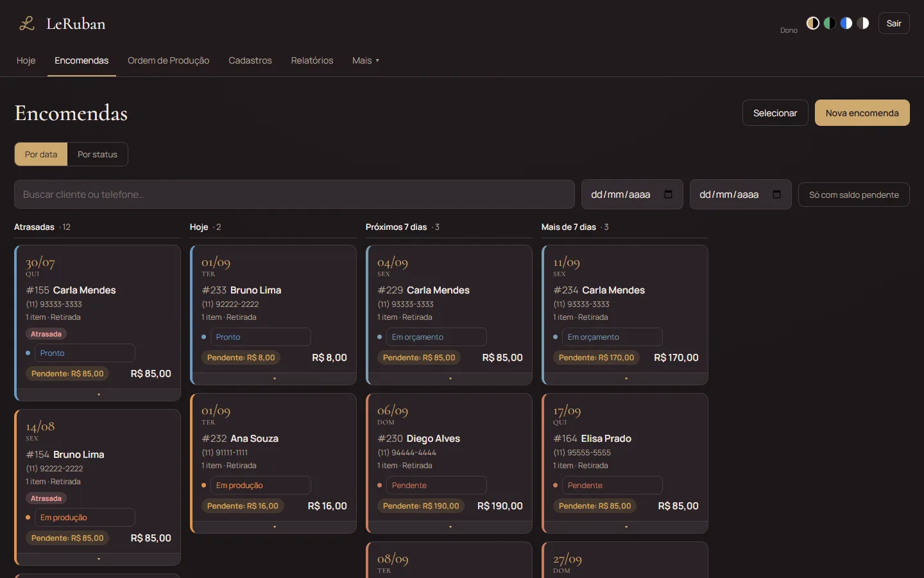Expand details of order #234 card
The image size is (924, 578).
(x=626, y=378)
